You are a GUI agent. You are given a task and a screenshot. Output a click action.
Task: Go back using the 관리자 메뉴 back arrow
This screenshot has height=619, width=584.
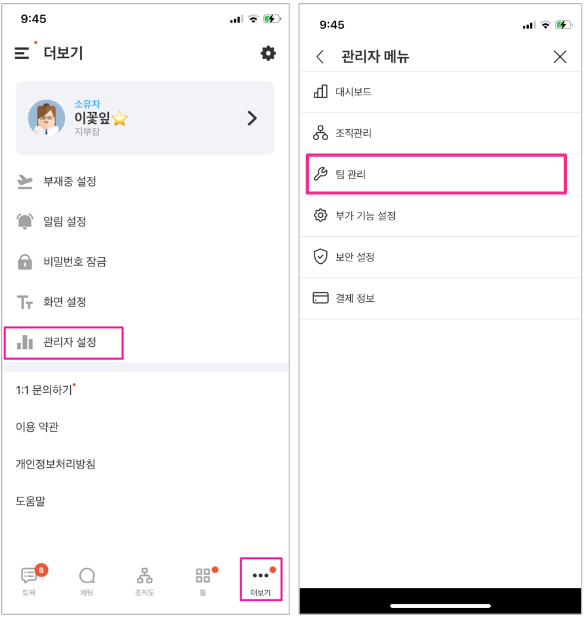coord(320,57)
